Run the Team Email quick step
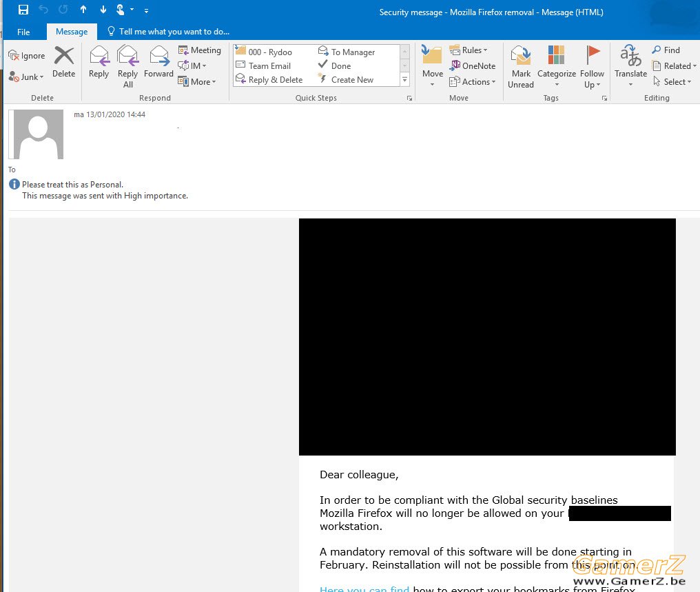This screenshot has width=700, height=592. point(263,65)
